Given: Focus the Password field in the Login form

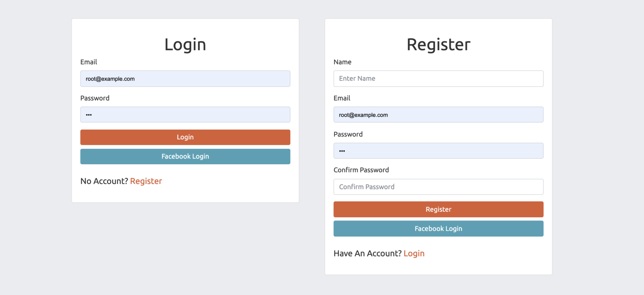Looking at the screenshot, I should click(x=185, y=114).
